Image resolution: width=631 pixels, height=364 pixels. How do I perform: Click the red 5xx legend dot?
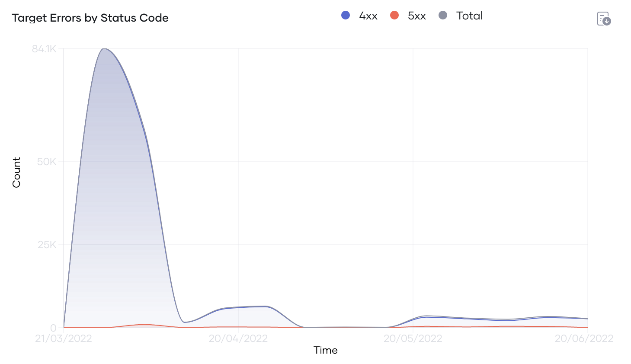tap(394, 16)
